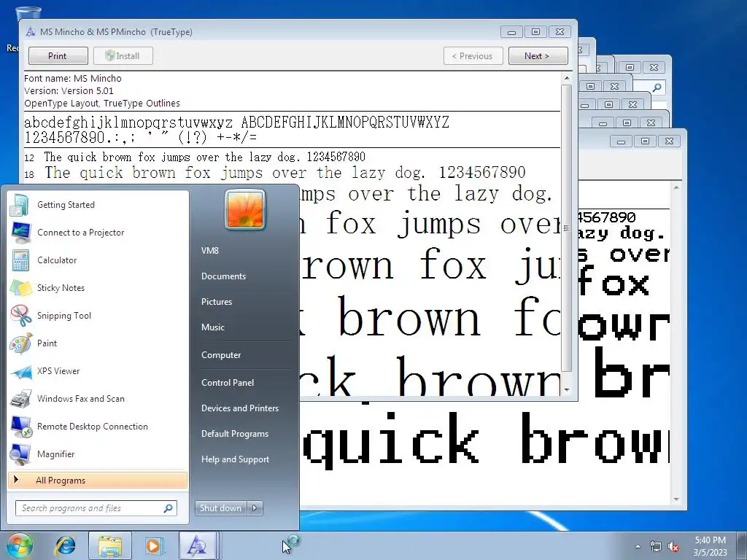Screen dimensions: 747x560
Task: Click scroll up arrow in MS Mincho viewer
Action: pyautogui.click(x=566, y=78)
